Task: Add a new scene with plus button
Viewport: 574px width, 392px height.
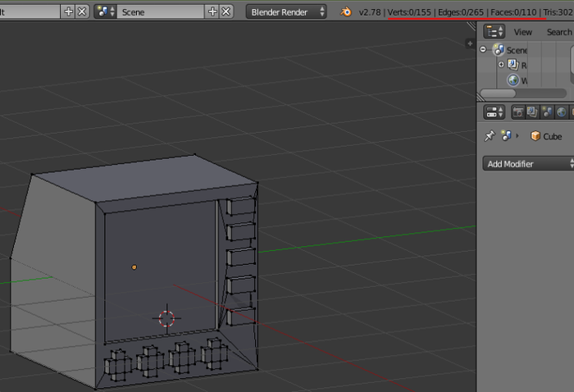Action: pos(214,11)
